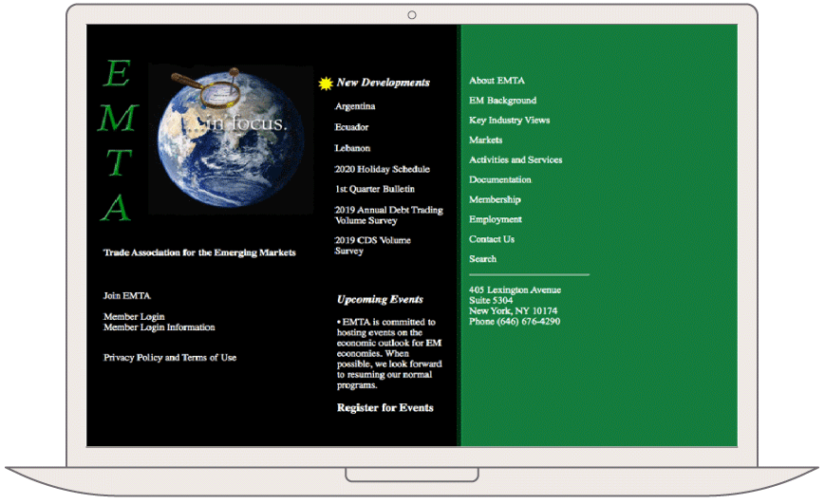Navigate to Markets
This screenshot has height=504, width=825.
[x=486, y=140]
